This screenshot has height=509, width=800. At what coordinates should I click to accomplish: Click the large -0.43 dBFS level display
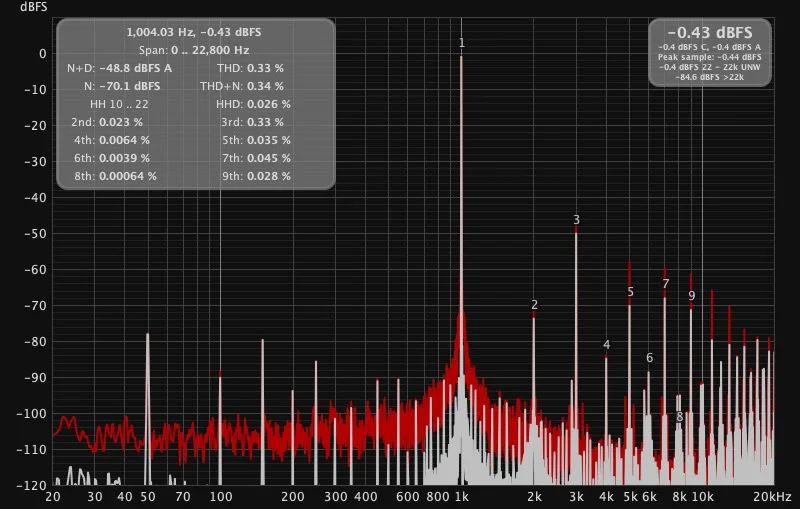click(x=710, y=33)
